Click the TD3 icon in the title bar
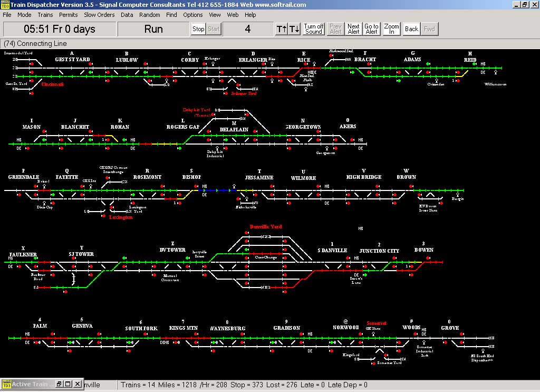 click(5, 5)
